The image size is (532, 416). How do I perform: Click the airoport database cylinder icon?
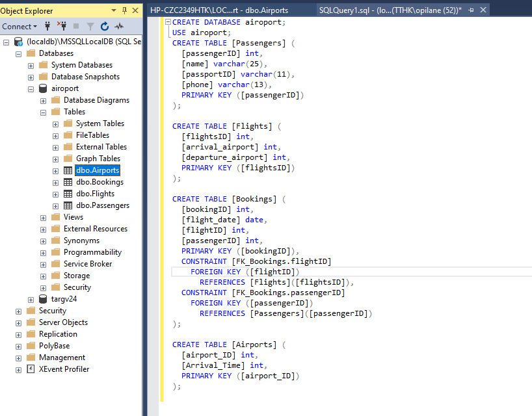pos(43,88)
